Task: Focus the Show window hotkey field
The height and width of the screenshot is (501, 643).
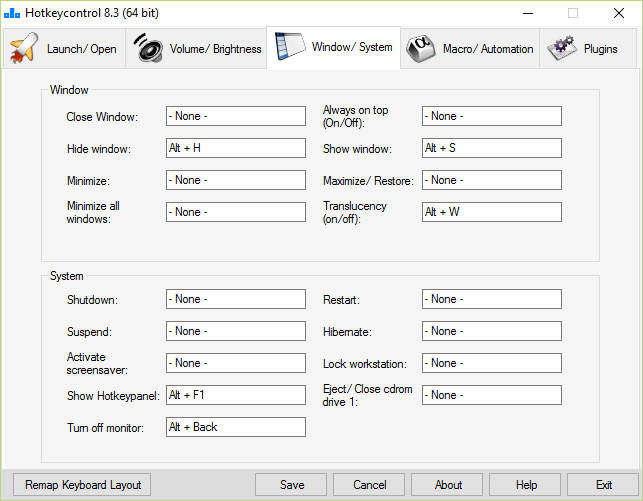Action: click(492, 148)
